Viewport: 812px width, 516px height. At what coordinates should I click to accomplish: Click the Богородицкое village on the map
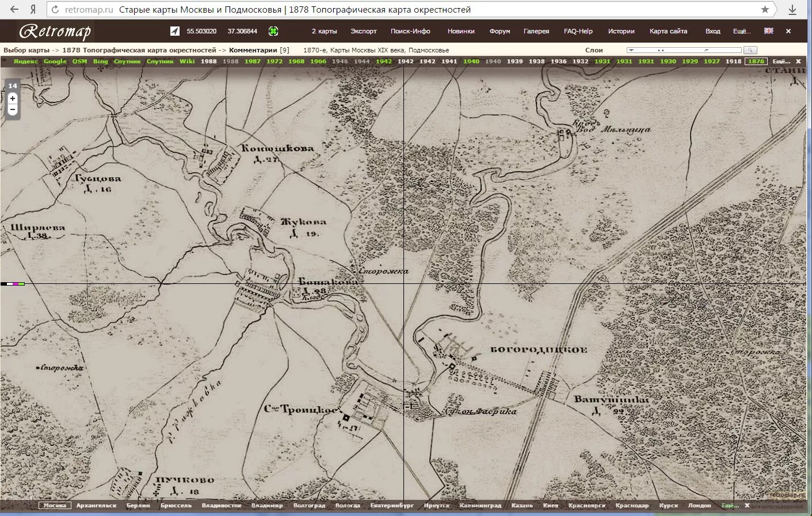pyautogui.click(x=538, y=350)
